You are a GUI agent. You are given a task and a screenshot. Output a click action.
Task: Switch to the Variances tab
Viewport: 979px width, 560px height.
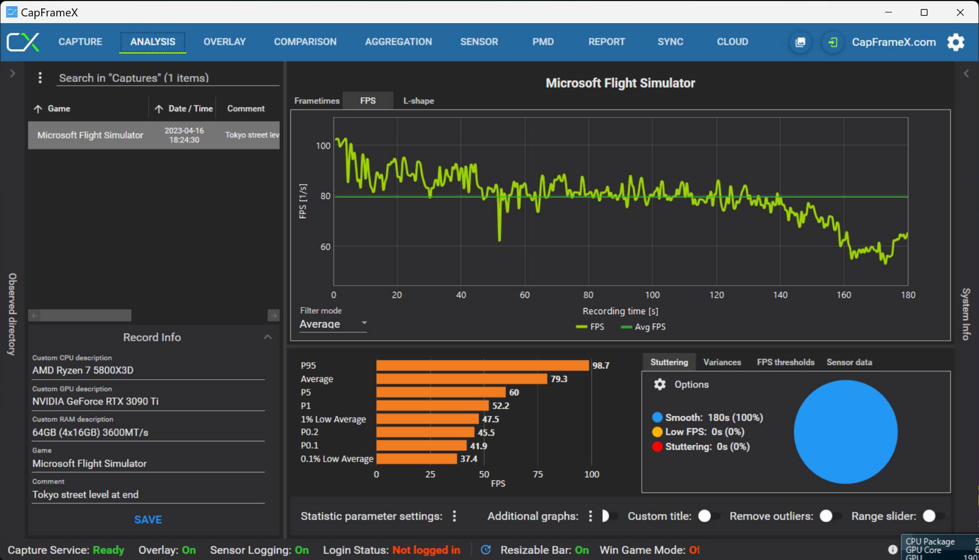point(722,362)
